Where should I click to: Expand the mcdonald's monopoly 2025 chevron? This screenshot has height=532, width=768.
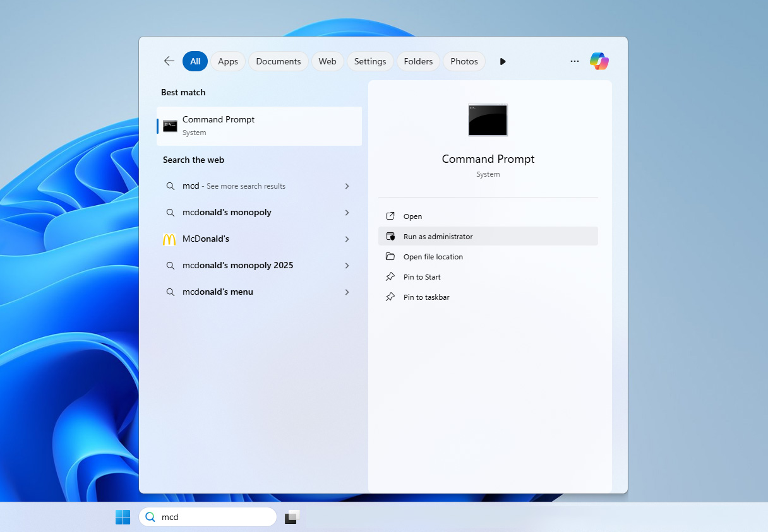[347, 266]
